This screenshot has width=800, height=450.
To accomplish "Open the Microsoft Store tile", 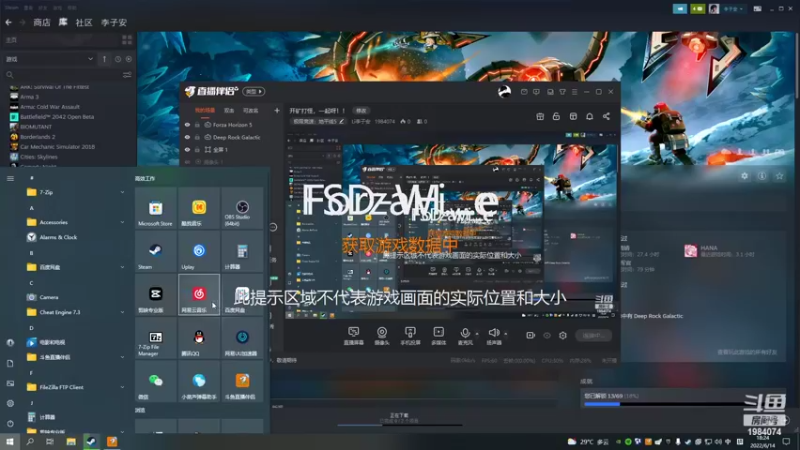I will pyautogui.click(x=156, y=208).
